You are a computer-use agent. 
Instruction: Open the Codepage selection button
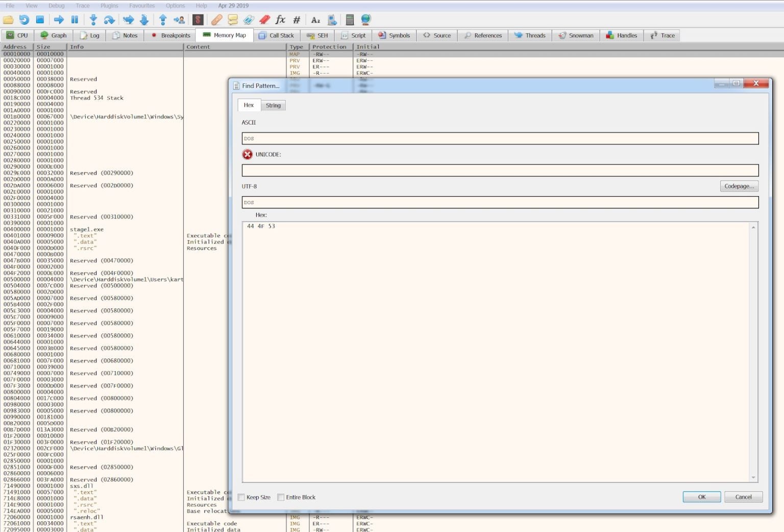pyautogui.click(x=739, y=186)
